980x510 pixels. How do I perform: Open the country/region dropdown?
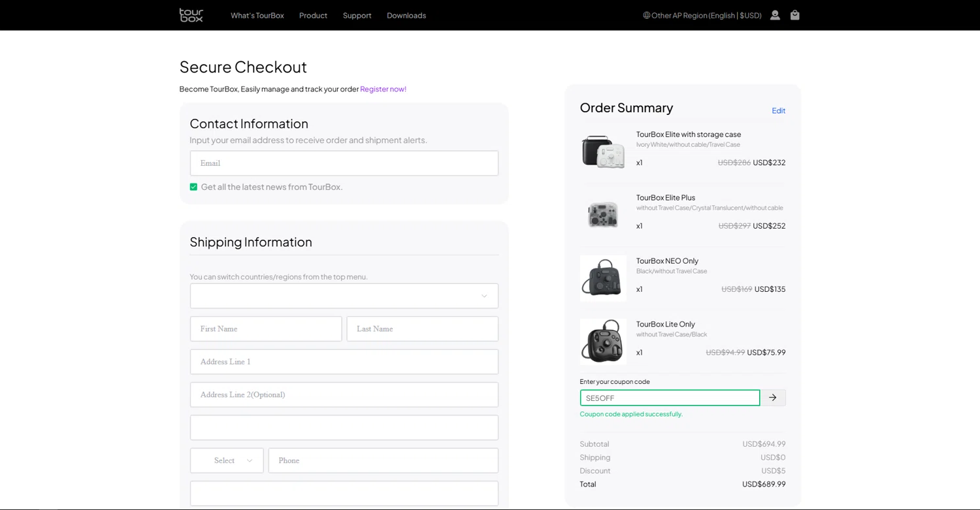344,296
